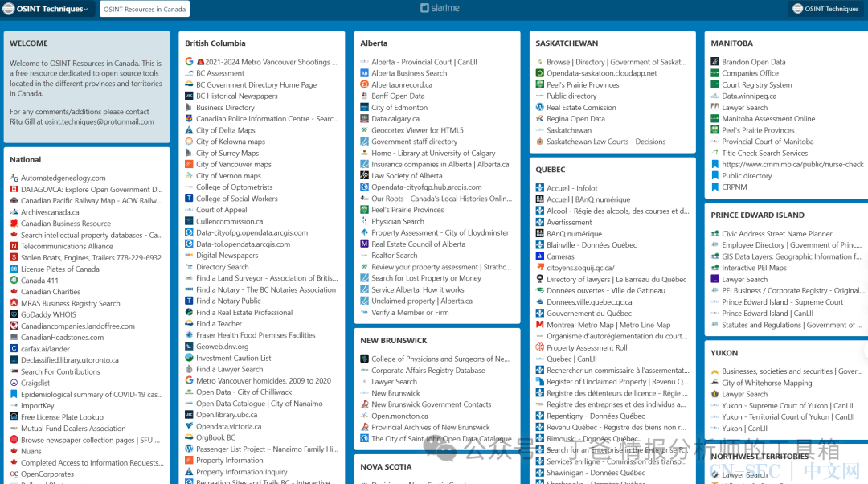Open the BC Assessment link
Screen dimensions: 868x484
click(x=219, y=73)
